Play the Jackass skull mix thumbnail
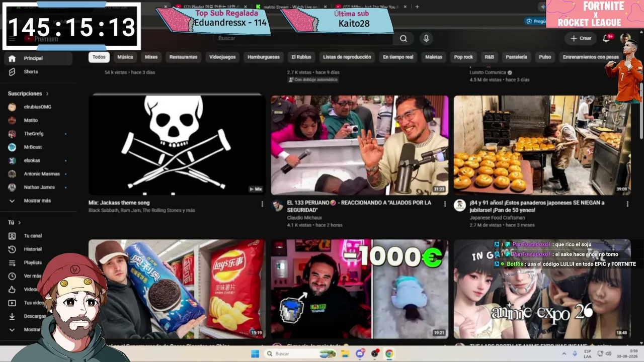The height and width of the screenshot is (362, 644). pyautogui.click(x=177, y=145)
